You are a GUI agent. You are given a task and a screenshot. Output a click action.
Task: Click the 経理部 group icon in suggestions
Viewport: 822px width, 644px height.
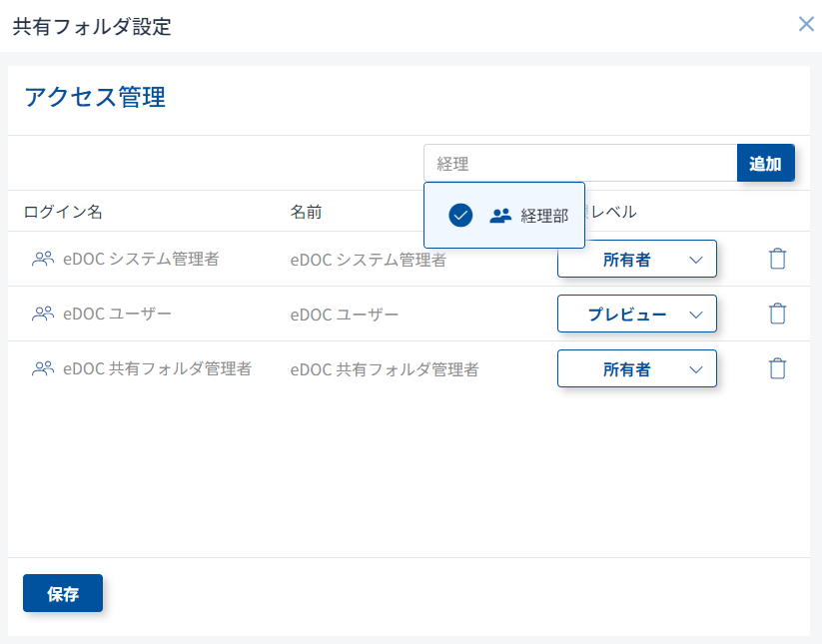click(500, 215)
